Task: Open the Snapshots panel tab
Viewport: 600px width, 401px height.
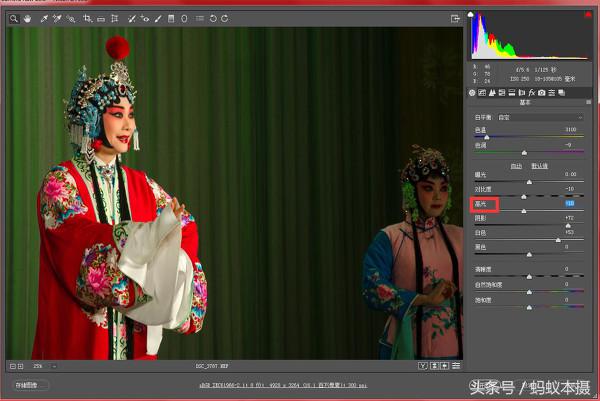Action: (562, 93)
